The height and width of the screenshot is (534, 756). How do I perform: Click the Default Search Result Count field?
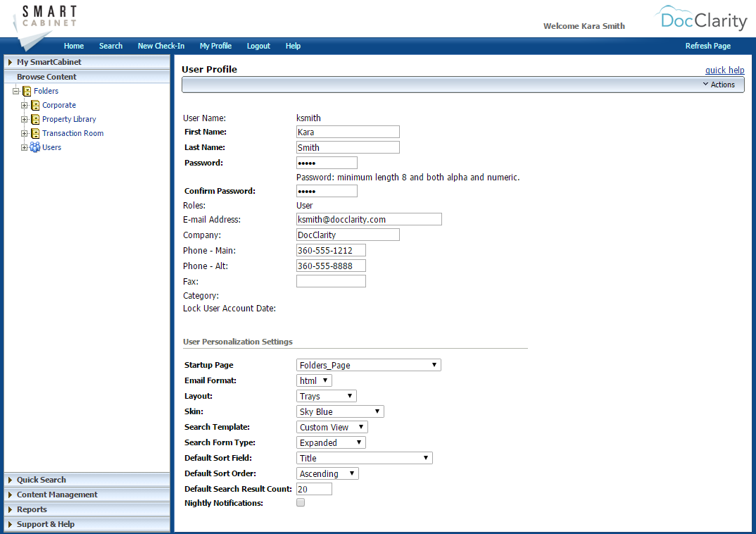[313, 488]
